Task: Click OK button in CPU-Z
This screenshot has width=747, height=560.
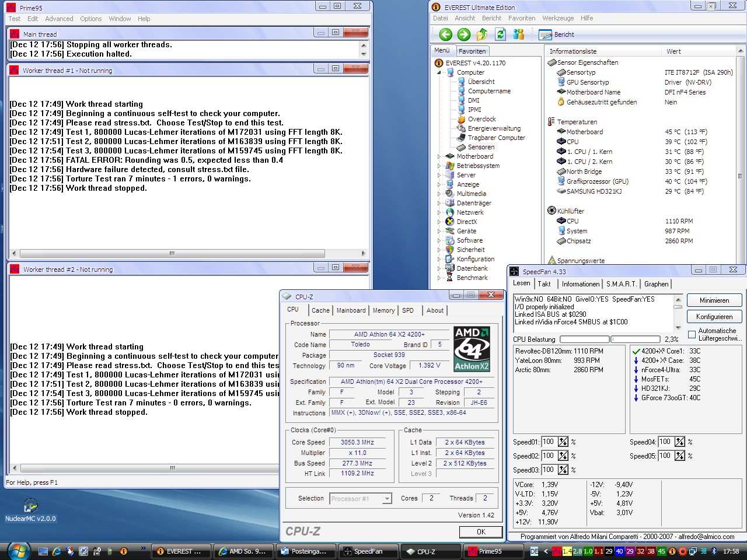Action: point(481,532)
